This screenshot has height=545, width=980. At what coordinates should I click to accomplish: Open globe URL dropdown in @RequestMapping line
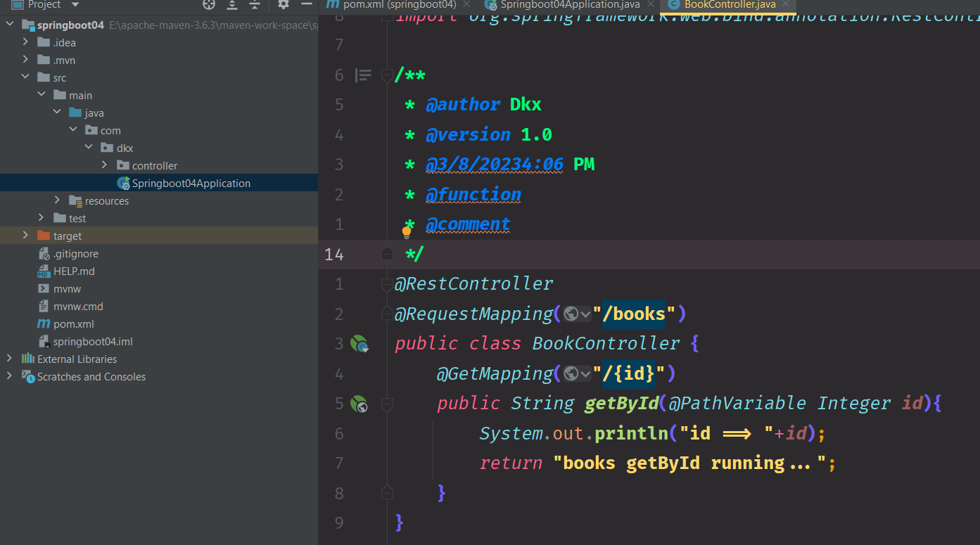click(577, 314)
